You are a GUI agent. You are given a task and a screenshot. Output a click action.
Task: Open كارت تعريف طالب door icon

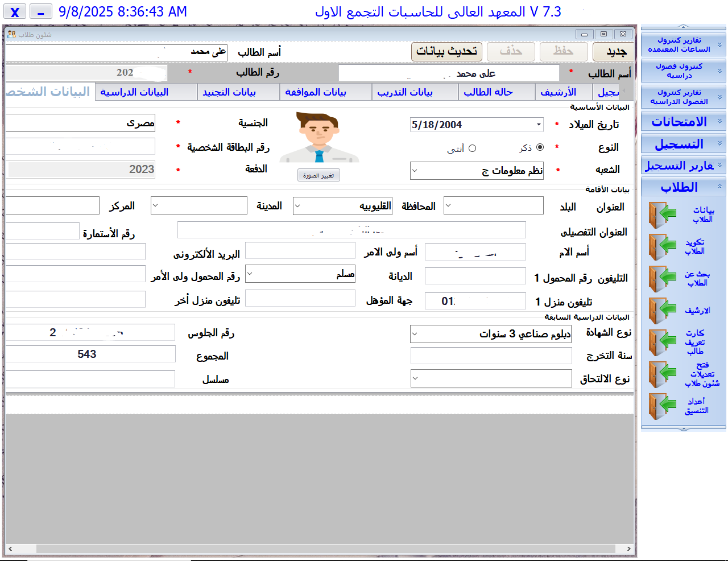click(662, 343)
